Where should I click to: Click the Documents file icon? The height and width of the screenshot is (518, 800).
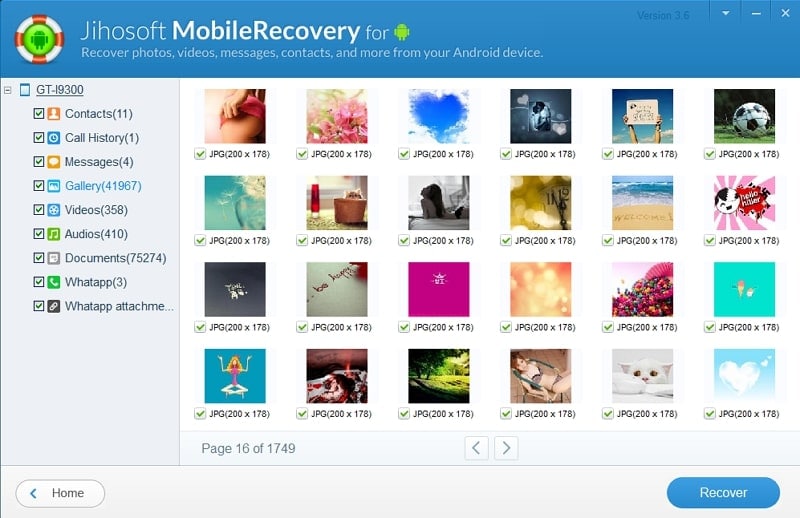point(54,258)
